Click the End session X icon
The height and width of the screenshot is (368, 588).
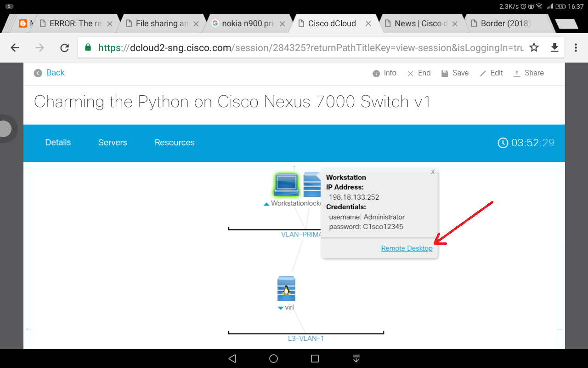[x=410, y=73]
